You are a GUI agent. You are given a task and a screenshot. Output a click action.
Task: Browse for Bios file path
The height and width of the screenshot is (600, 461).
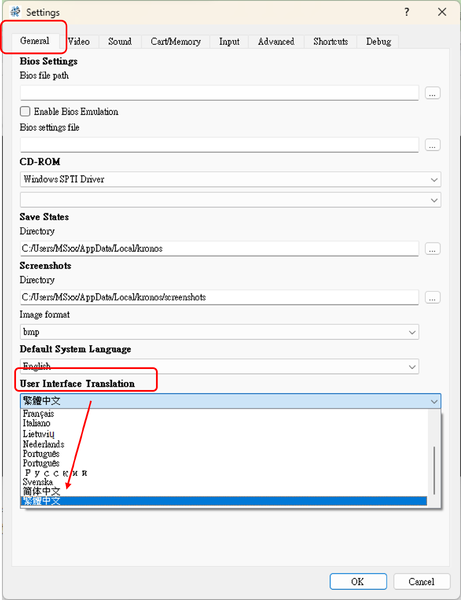pyautogui.click(x=432, y=93)
